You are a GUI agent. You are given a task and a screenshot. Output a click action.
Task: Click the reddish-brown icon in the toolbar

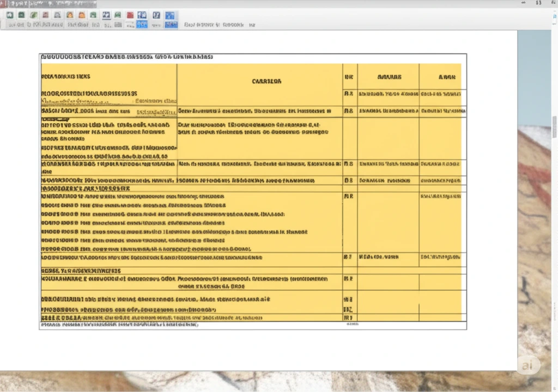pyautogui.click(x=46, y=15)
